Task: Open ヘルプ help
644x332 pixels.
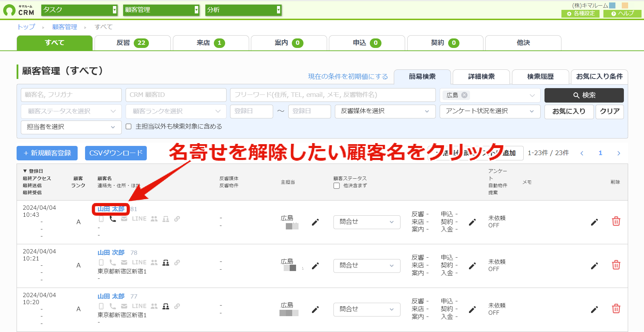Action: 622,13
